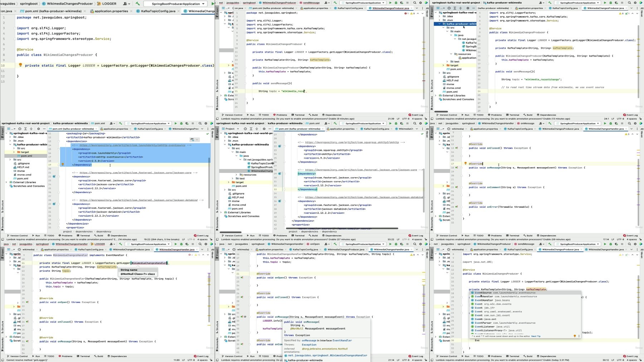The height and width of the screenshot is (362, 644).
Task: Click status message "Cannot resolve method 'getLogger()'"
Action: coord(27,360)
